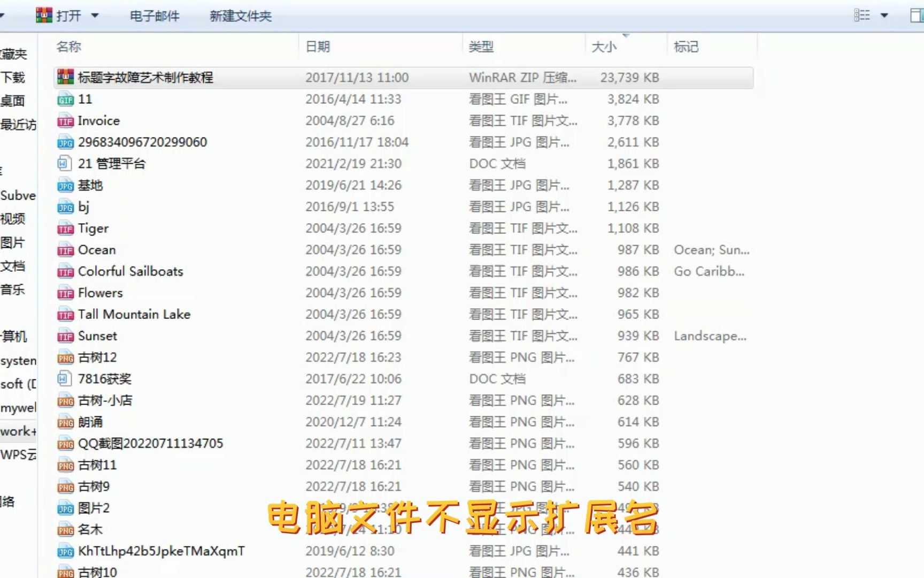Click the tag text Go Caribb...

pos(709,271)
